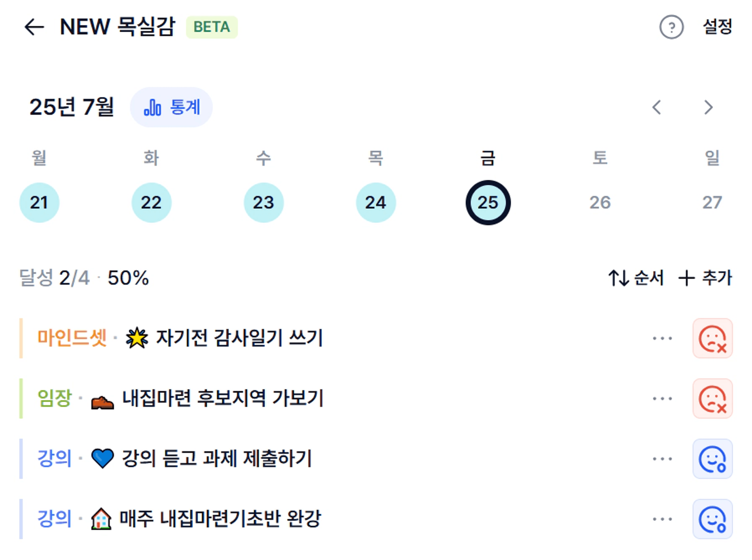Open the 통계 statistics view

pyautogui.click(x=171, y=107)
